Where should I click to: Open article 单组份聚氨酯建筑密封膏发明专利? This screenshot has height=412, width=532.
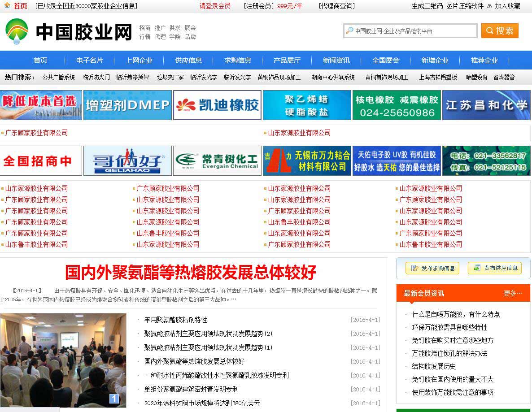(192, 389)
